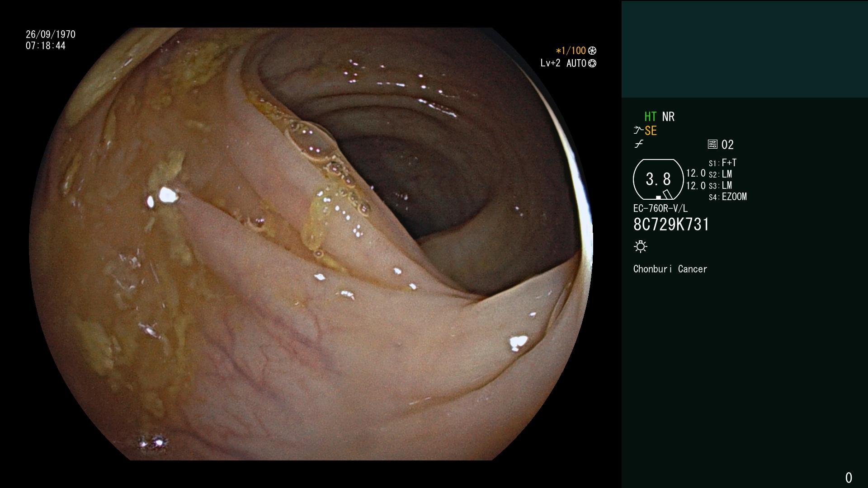
Task: Click the S2: LM switch assignment
Action: tap(720, 174)
